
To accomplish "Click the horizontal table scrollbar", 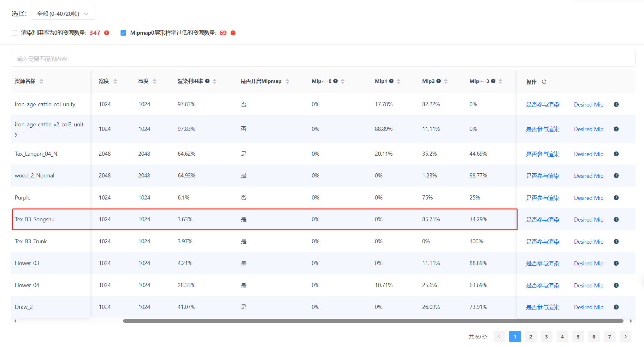I will point(372,321).
